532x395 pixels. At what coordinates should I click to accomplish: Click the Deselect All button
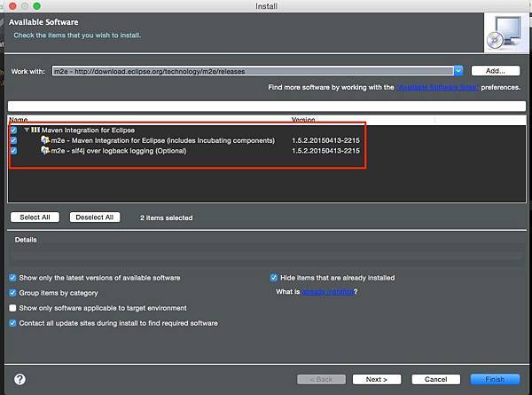pyautogui.click(x=95, y=217)
